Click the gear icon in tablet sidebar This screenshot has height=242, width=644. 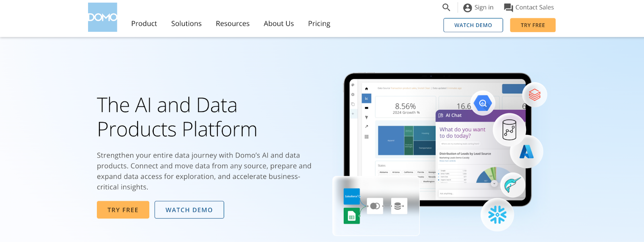click(353, 95)
